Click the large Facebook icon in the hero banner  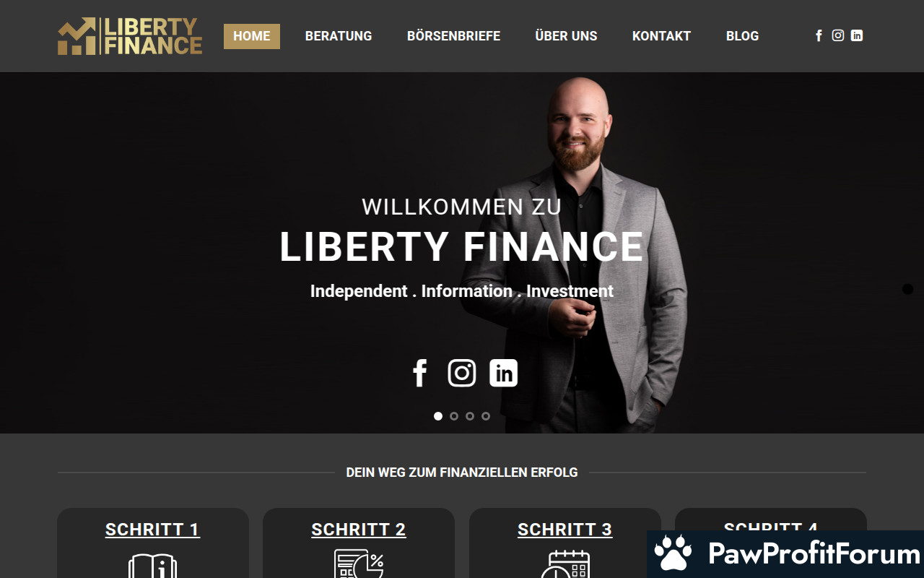pos(420,373)
